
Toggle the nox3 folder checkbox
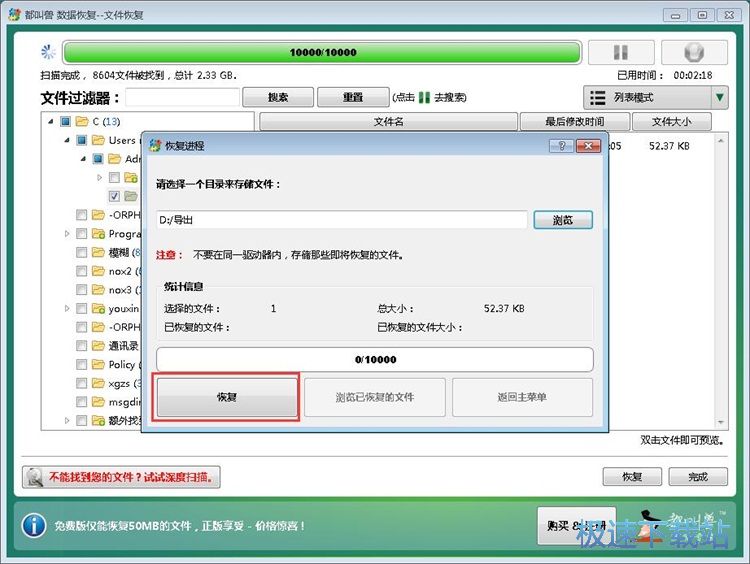[82, 290]
